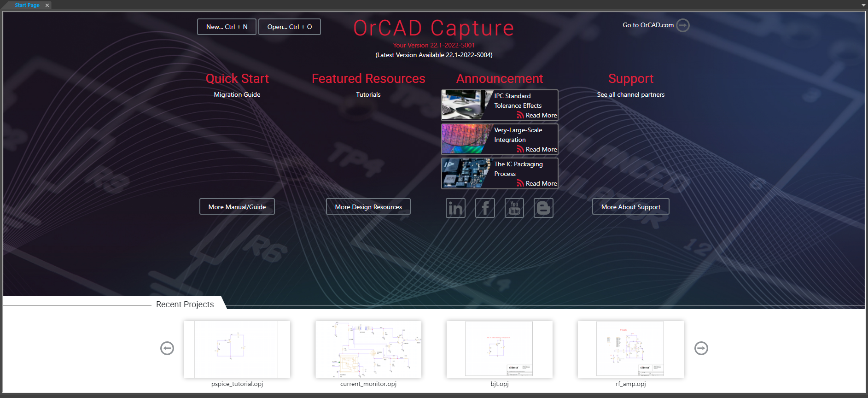The width and height of the screenshot is (868, 398).
Task: Open the Migration Guide link
Action: click(x=237, y=94)
